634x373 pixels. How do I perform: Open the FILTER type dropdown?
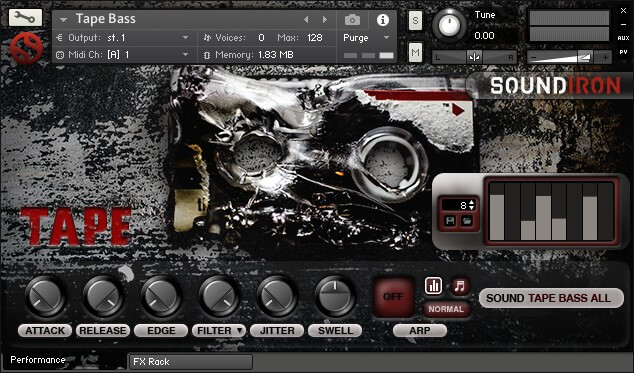pos(219,331)
